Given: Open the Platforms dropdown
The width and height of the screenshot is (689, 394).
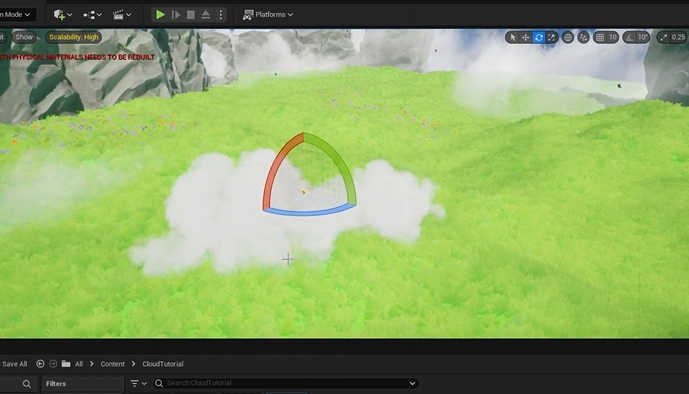Looking at the screenshot, I should (x=268, y=14).
